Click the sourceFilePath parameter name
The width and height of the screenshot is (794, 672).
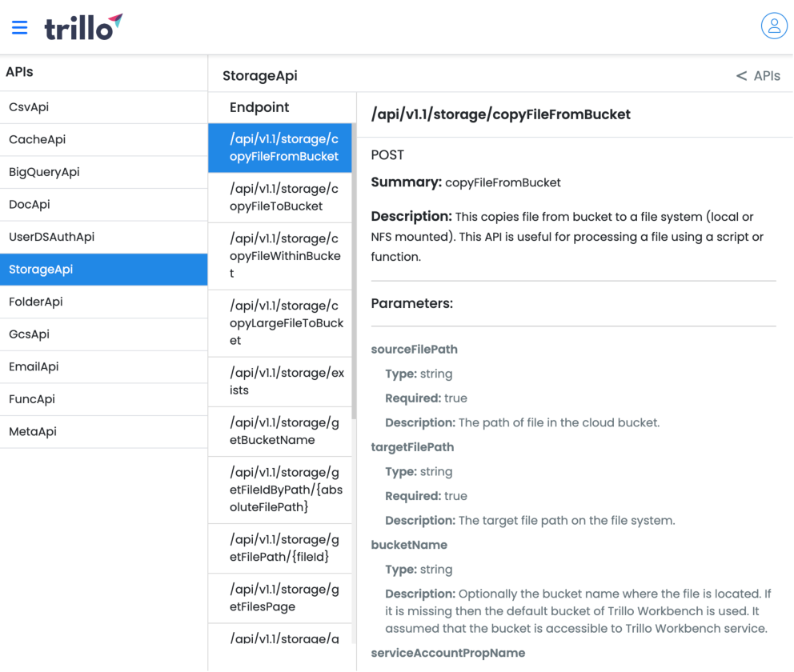click(415, 349)
